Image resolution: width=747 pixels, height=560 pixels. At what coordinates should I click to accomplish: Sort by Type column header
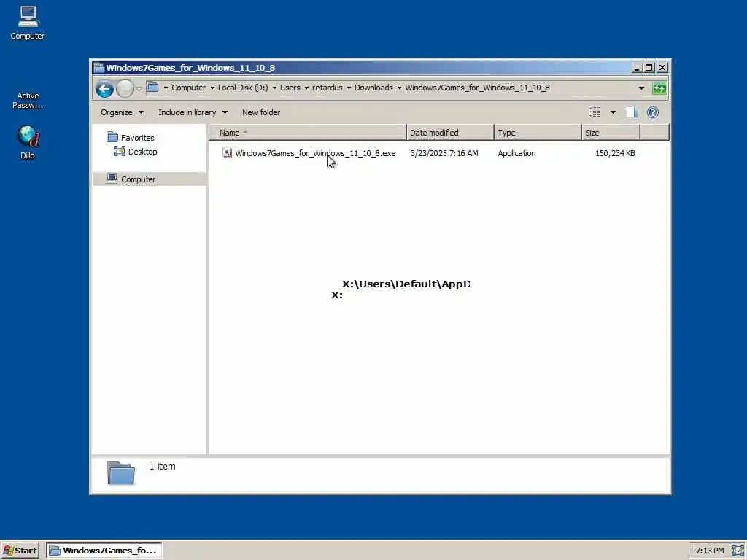point(538,133)
